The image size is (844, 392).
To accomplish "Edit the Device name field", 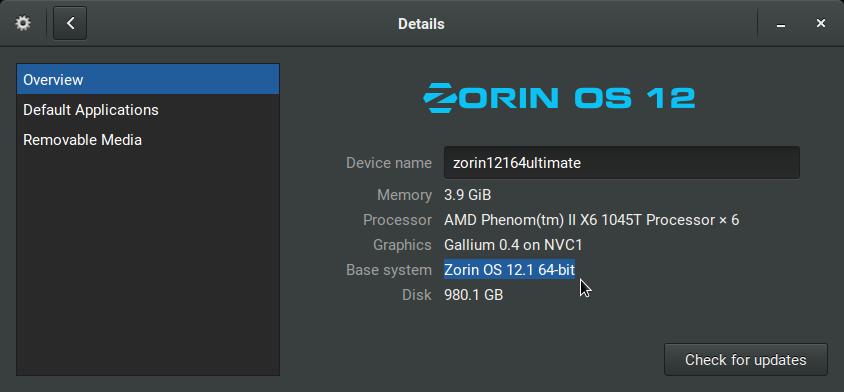I will point(622,163).
